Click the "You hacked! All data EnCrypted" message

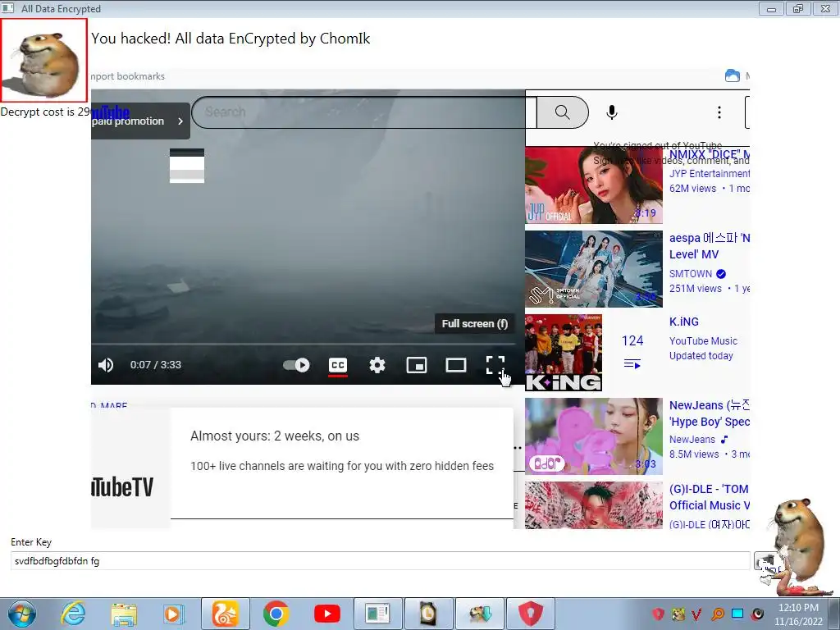(x=231, y=39)
